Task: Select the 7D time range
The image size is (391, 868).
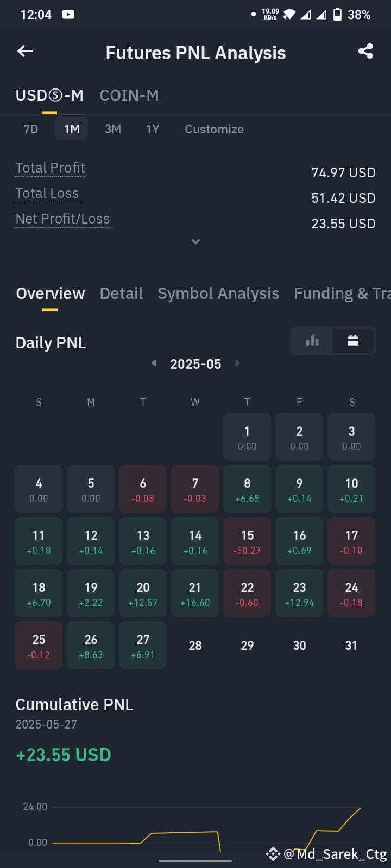Action: [x=31, y=129]
